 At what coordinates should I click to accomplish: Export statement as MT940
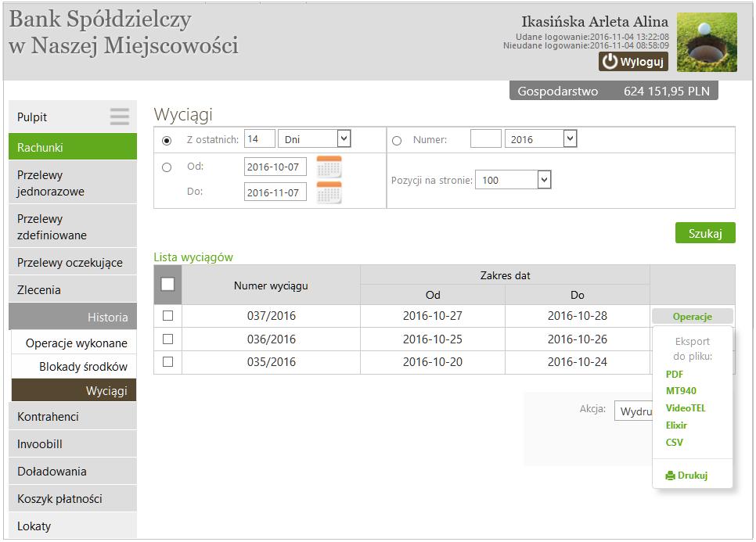point(682,391)
